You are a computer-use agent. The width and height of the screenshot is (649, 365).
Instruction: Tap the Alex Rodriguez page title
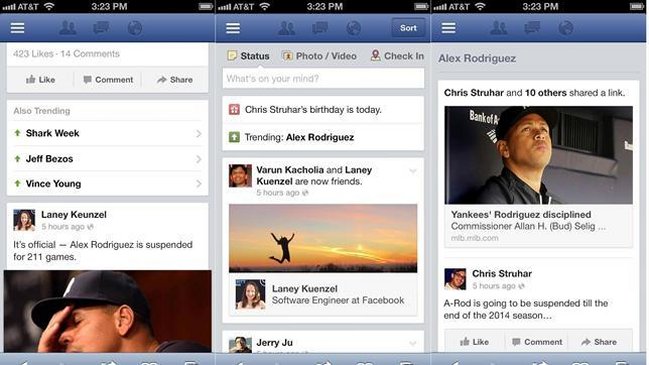(477, 58)
